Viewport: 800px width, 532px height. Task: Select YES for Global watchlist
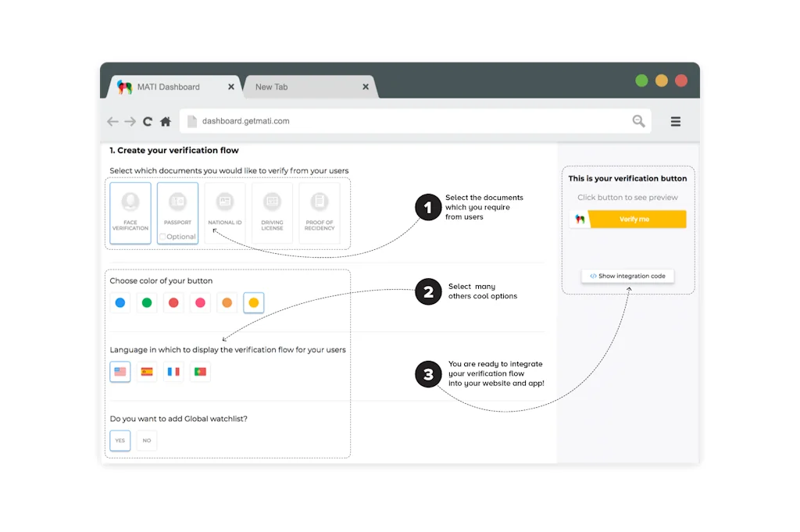coord(120,441)
